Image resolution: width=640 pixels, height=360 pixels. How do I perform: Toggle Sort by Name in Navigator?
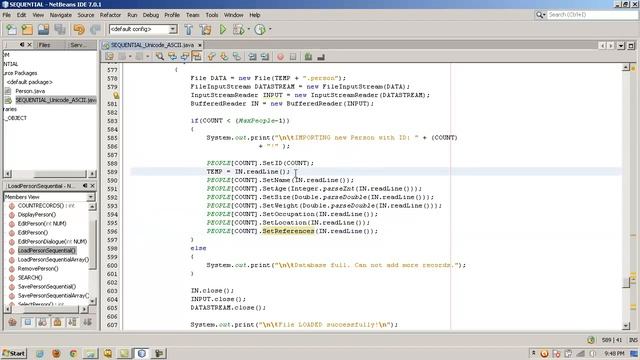coord(72,322)
